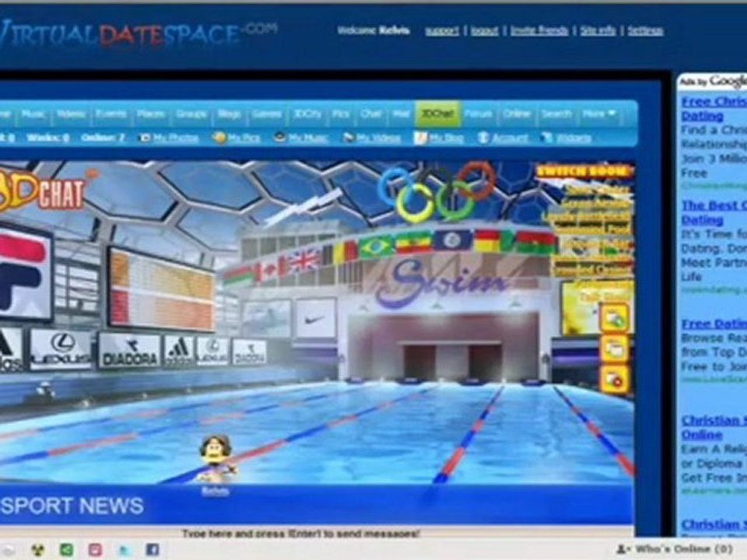Open the 'Christian ... Online' ad link

(714, 428)
